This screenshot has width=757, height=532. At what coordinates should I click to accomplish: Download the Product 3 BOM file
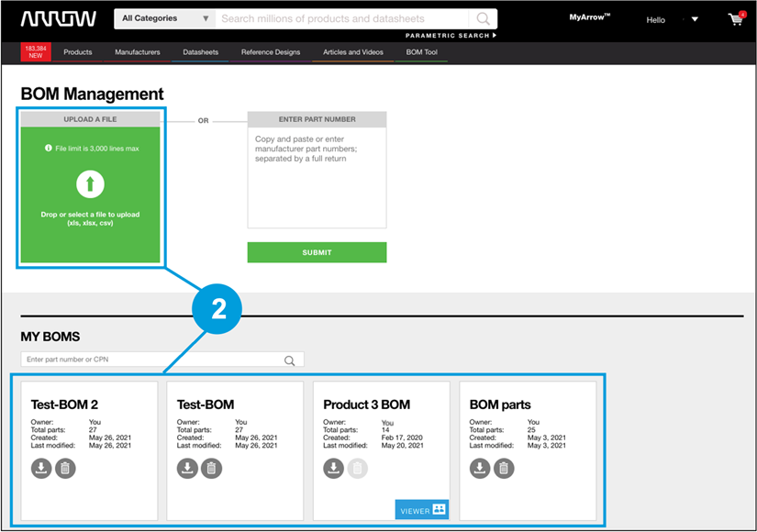pyautogui.click(x=333, y=469)
